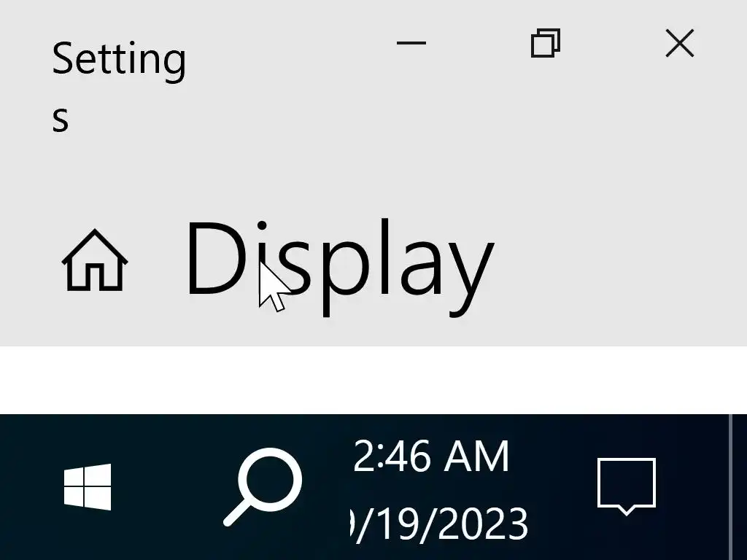This screenshot has height=560, width=747.
Task: Go to Settings home via house icon
Action: [95, 260]
